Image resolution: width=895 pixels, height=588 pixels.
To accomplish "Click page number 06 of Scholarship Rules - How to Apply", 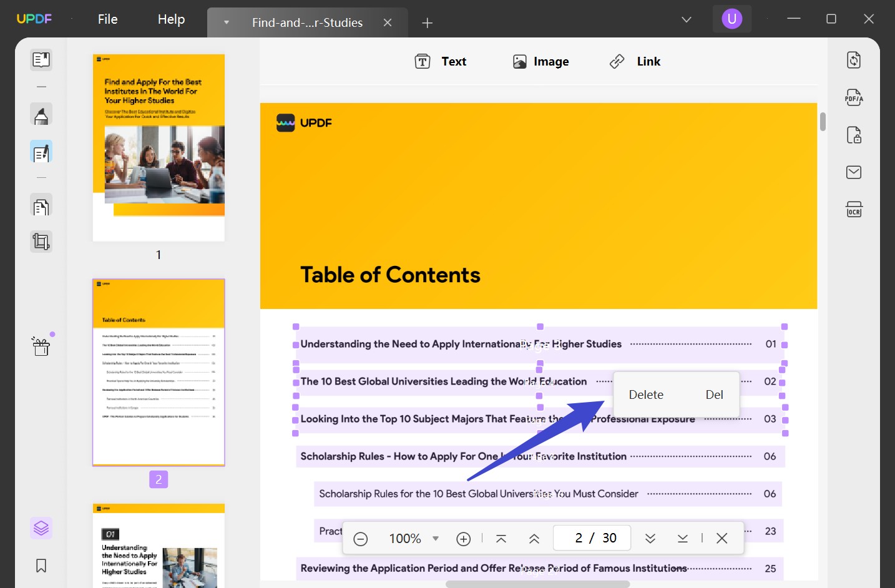I will tap(770, 456).
